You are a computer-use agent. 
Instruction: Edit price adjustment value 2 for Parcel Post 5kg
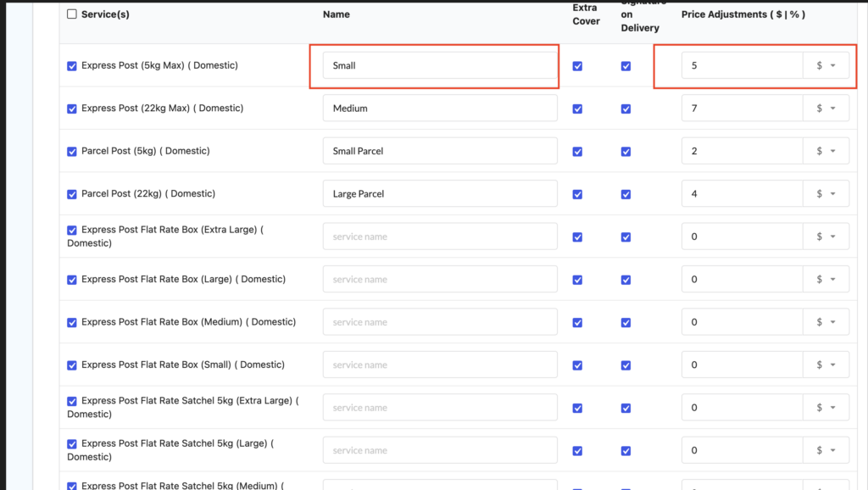pyautogui.click(x=743, y=151)
